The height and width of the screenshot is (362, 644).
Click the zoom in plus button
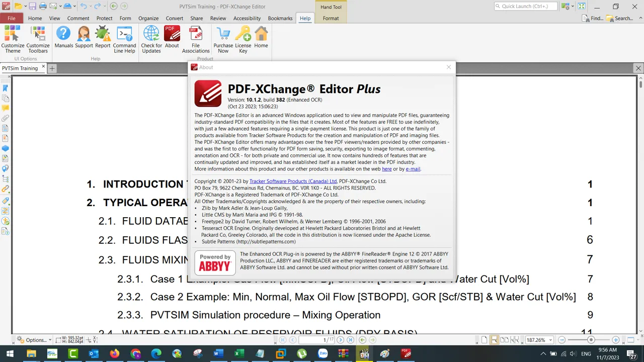615,340
